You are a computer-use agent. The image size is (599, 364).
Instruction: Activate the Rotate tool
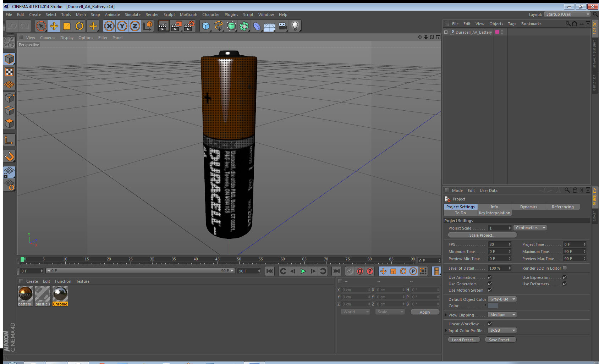(x=79, y=26)
